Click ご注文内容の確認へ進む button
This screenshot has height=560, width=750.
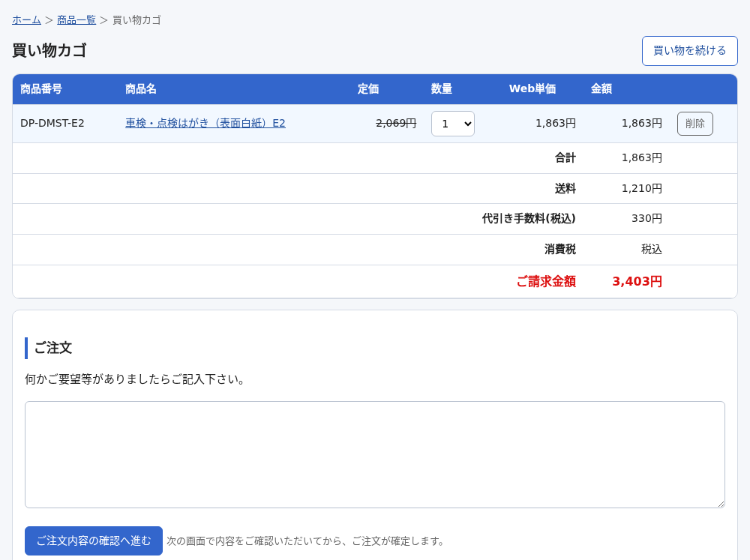(x=94, y=541)
